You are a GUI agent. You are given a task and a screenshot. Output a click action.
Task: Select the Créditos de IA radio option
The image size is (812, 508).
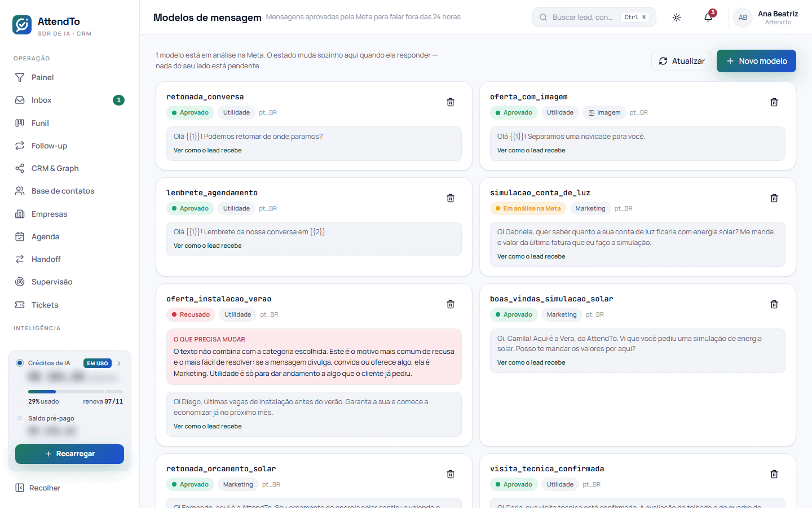coord(20,363)
